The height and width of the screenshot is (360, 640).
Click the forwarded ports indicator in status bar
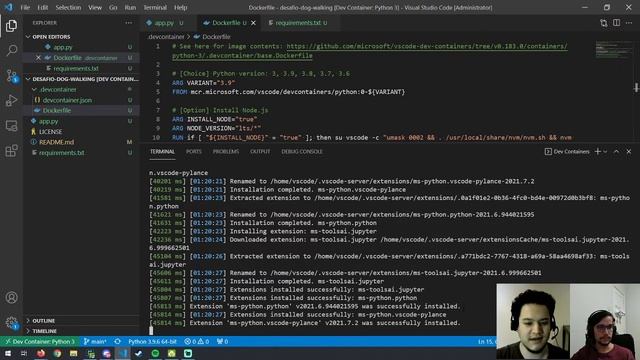click(222, 341)
